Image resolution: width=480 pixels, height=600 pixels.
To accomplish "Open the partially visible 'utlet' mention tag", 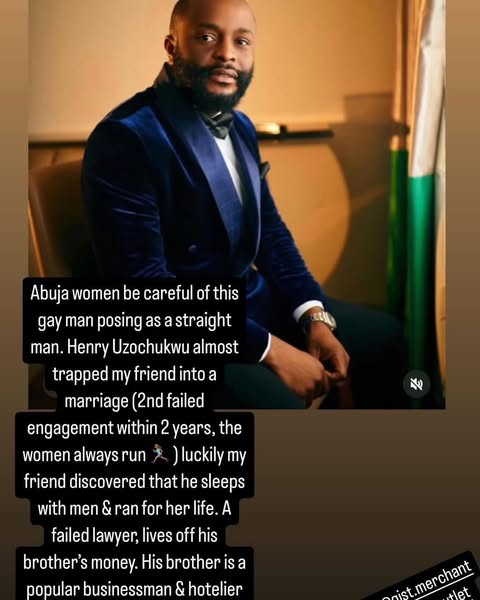I will tap(459, 594).
